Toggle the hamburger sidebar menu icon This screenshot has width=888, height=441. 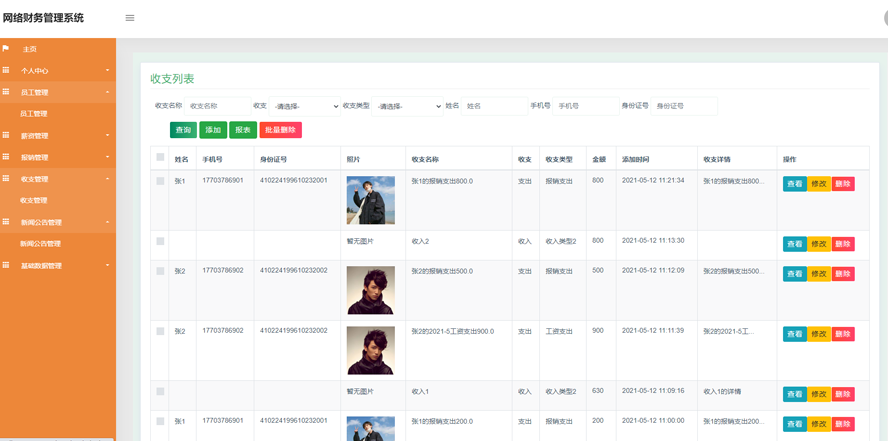tap(130, 18)
